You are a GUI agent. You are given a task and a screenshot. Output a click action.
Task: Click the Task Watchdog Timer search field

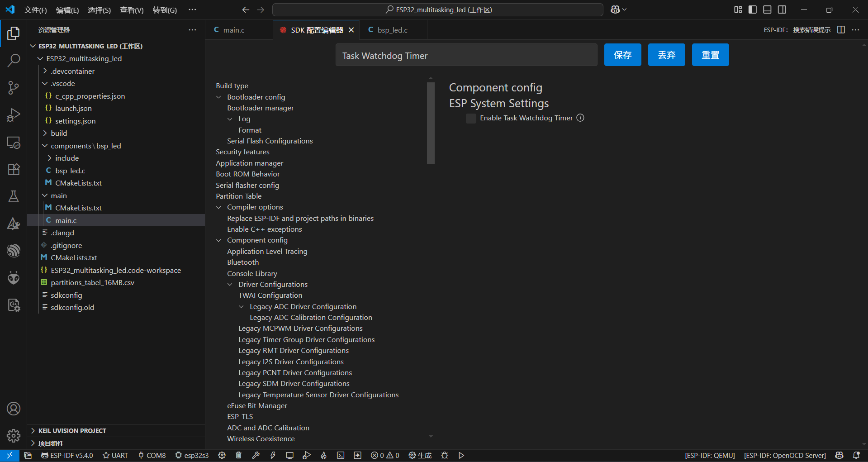(x=466, y=55)
